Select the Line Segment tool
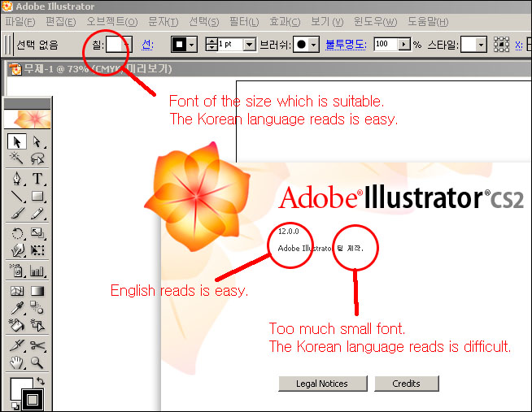 click(x=16, y=196)
